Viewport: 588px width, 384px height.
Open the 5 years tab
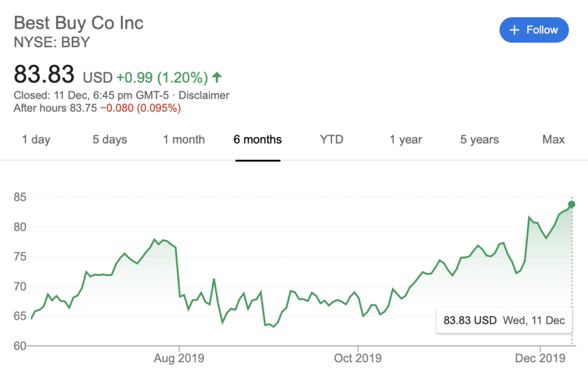(x=479, y=140)
